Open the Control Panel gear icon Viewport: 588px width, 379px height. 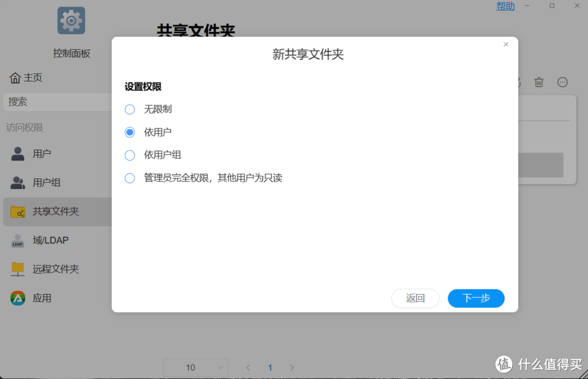pyautogui.click(x=71, y=21)
